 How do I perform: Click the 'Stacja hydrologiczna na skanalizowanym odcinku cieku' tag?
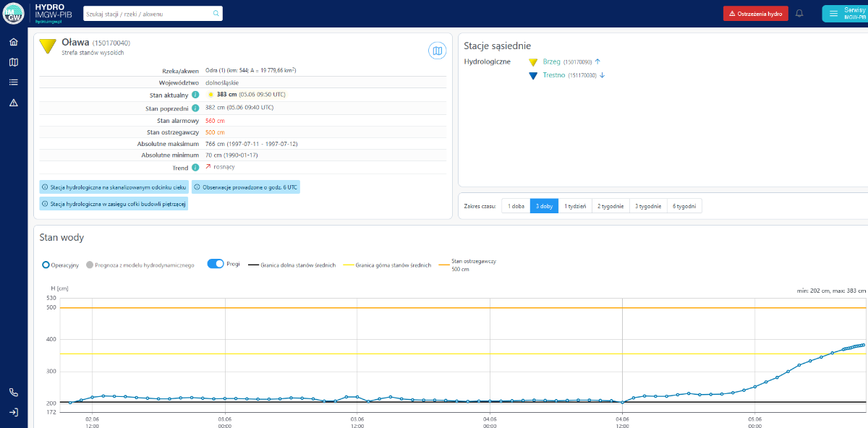click(114, 187)
